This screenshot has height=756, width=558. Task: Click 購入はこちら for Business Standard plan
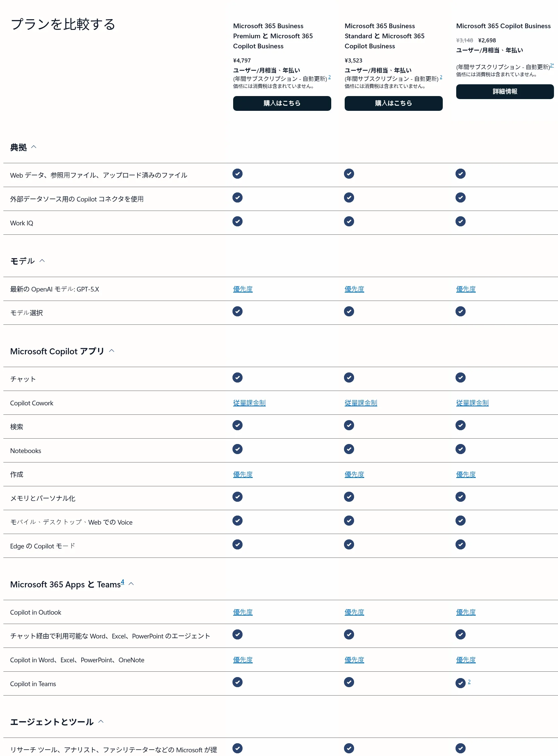coord(393,103)
